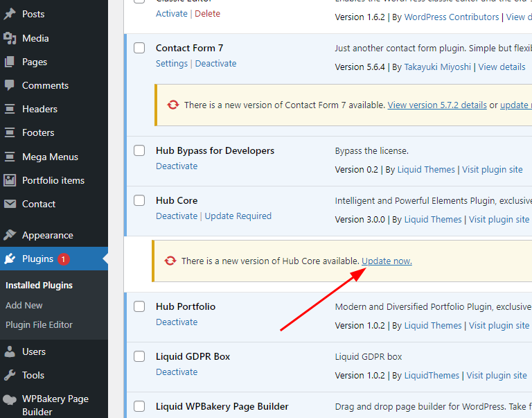This screenshot has height=418, width=532.
Task: Click the Pages icon in sidebar
Action: pos(10,62)
